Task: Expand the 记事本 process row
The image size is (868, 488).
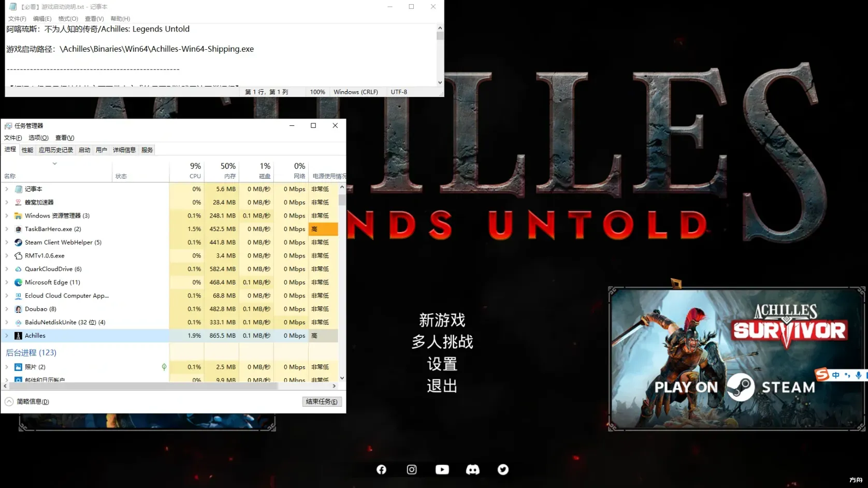Action: coord(7,189)
